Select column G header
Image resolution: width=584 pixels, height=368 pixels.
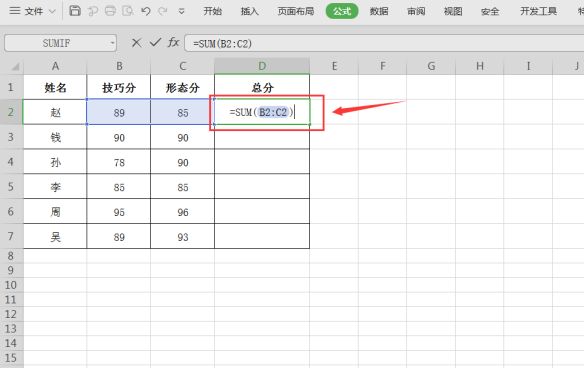coord(431,66)
